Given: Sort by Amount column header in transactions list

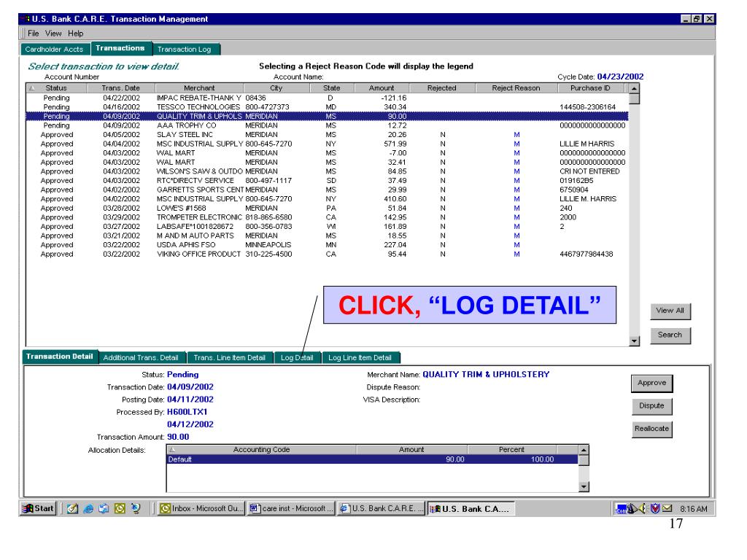Looking at the screenshot, I should click(382, 88).
